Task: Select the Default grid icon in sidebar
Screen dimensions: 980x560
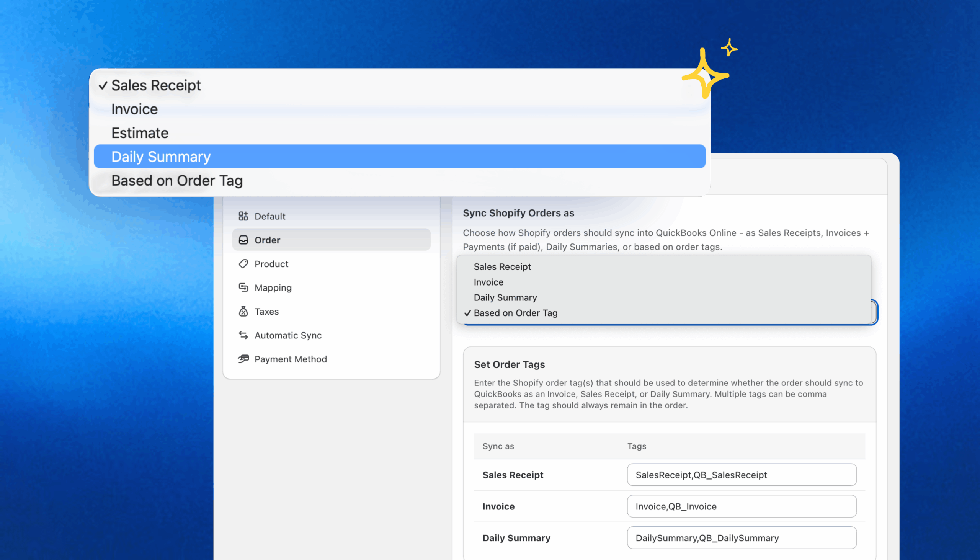Action: [243, 216]
